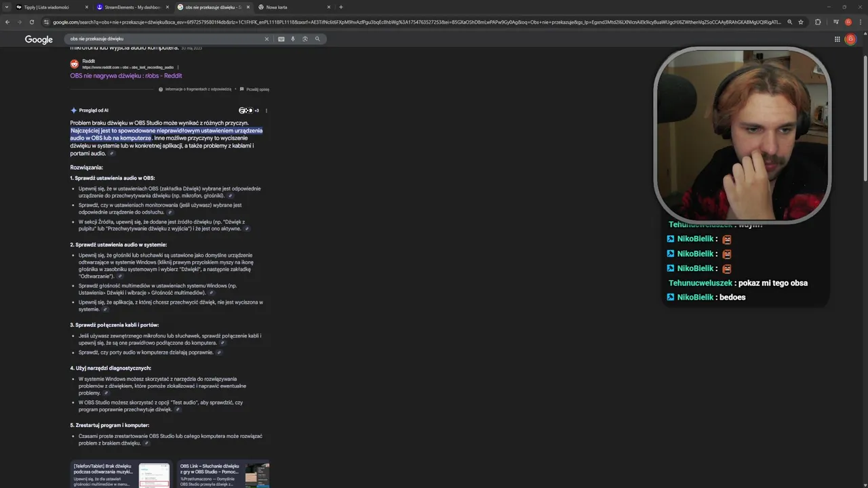Viewport: 868px width, 488px height.
Task: Click the zoom magnifier icon in address bar
Action: coord(789,22)
